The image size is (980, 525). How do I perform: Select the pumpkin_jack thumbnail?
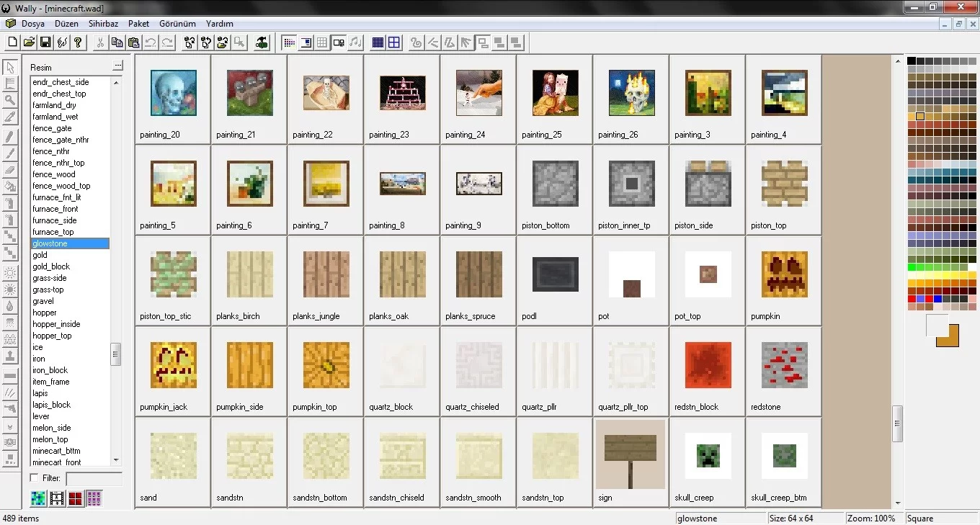(174, 365)
